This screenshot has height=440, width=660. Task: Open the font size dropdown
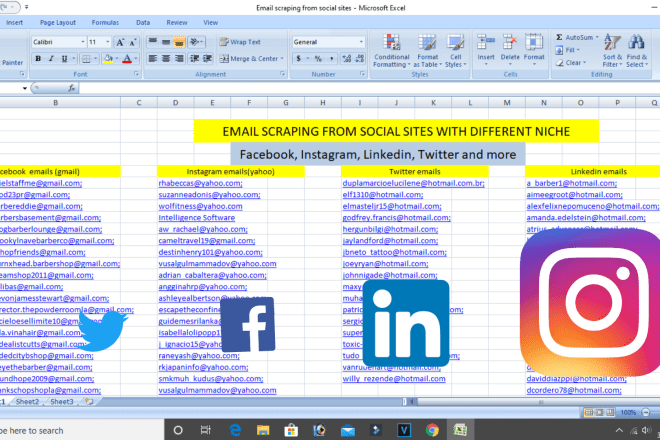pyautogui.click(x=108, y=42)
